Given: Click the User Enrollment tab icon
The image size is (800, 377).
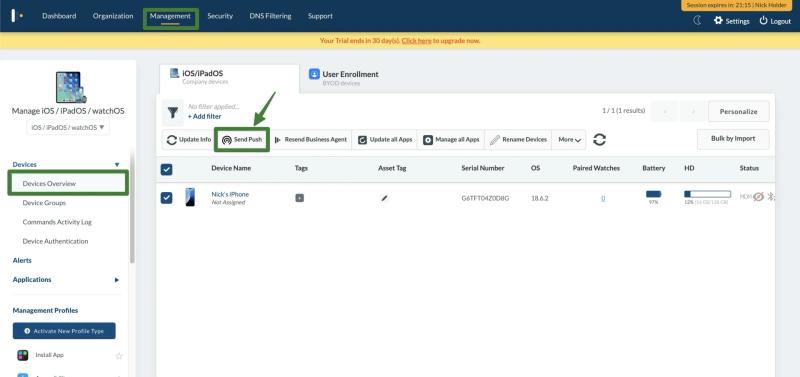Looking at the screenshot, I should click(314, 74).
